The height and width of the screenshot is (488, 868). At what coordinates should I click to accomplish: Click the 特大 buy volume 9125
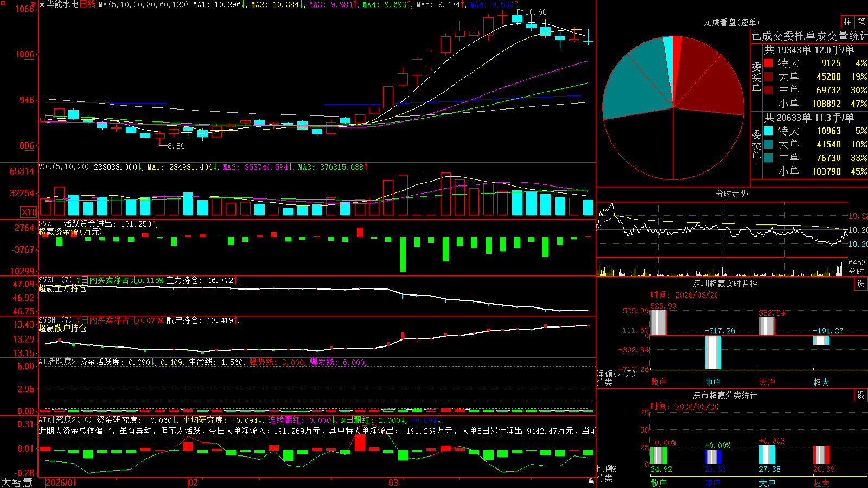[831, 63]
